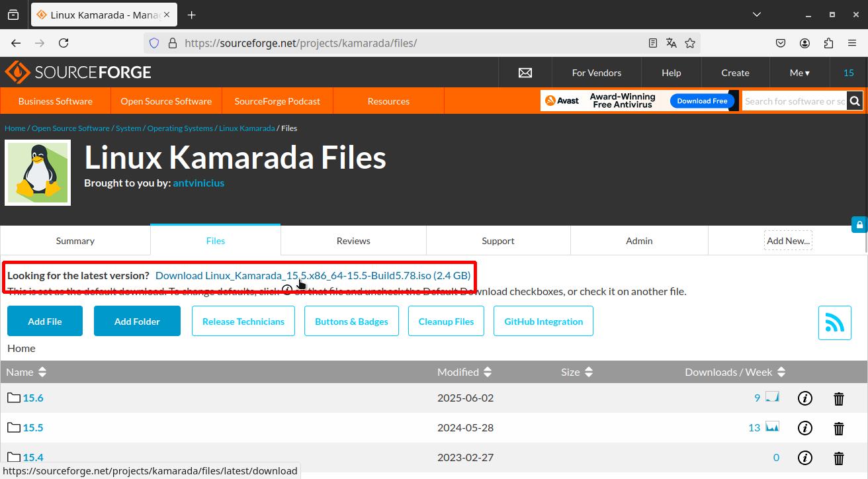Switch to the Reviews tab

pyautogui.click(x=353, y=241)
